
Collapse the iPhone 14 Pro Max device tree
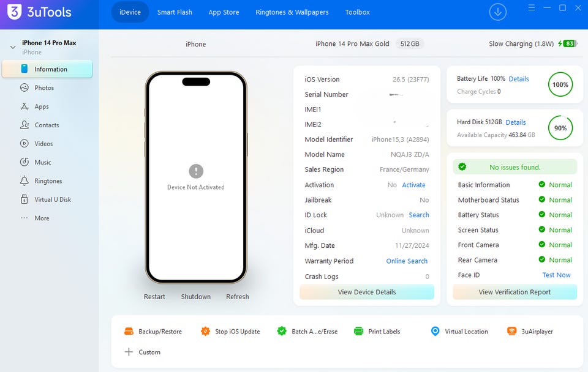(x=13, y=47)
